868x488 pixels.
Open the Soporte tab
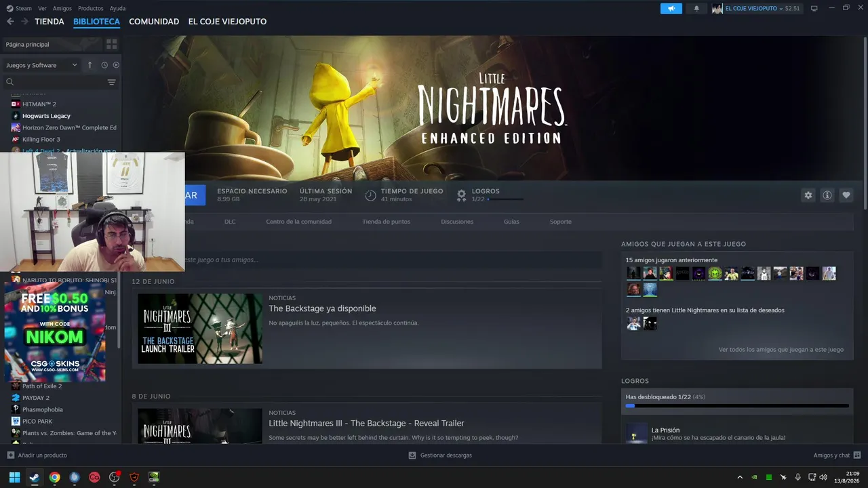point(561,222)
